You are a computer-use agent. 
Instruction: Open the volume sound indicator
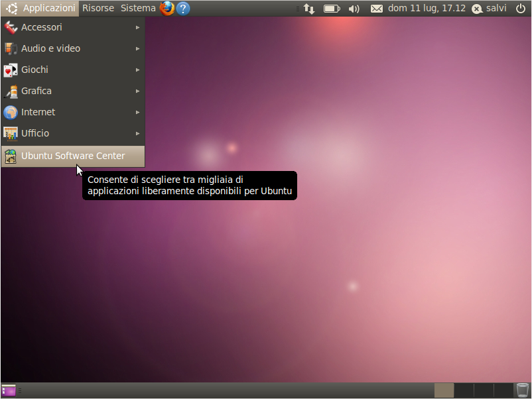click(x=354, y=9)
